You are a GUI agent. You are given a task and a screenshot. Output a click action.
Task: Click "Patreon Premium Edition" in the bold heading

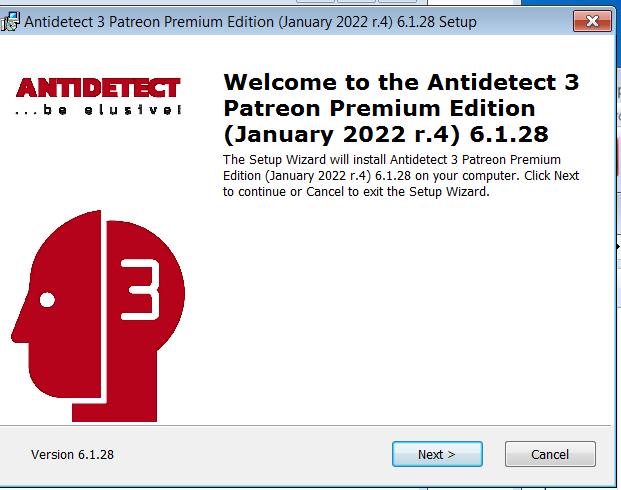coord(379,108)
